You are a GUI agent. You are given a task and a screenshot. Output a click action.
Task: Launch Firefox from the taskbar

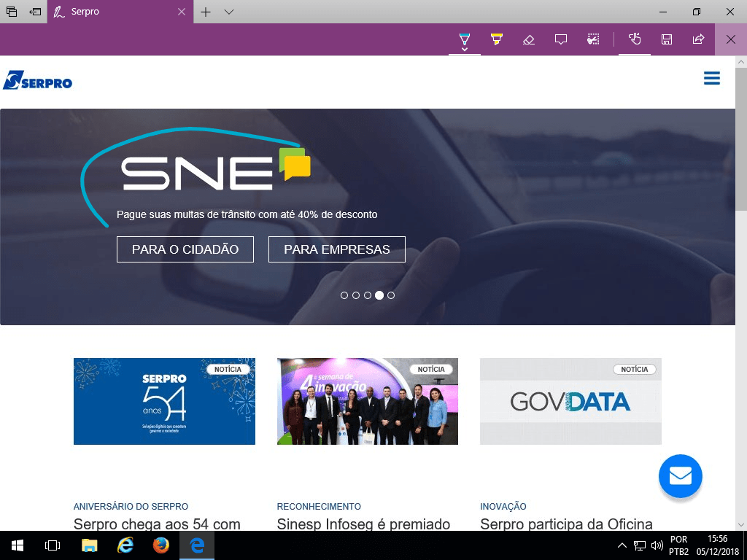point(160,545)
